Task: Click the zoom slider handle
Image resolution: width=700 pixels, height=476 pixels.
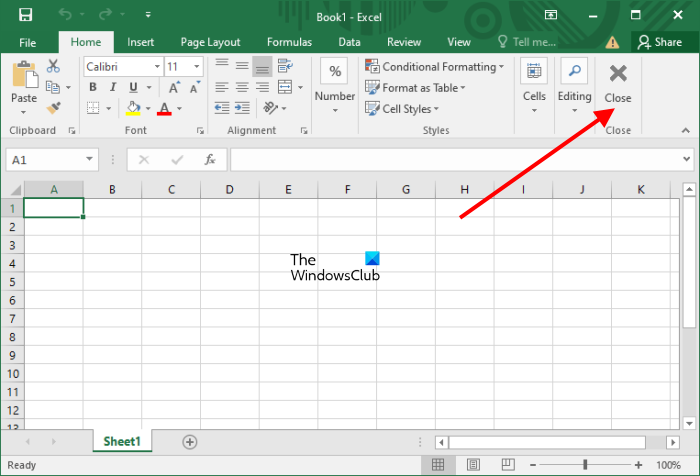Action: point(585,465)
